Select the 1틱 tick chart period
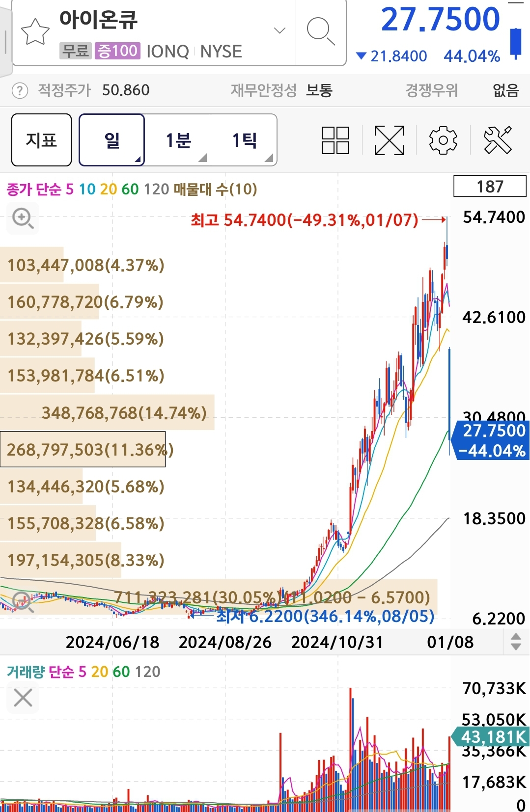The image size is (530, 812). [x=245, y=140]
